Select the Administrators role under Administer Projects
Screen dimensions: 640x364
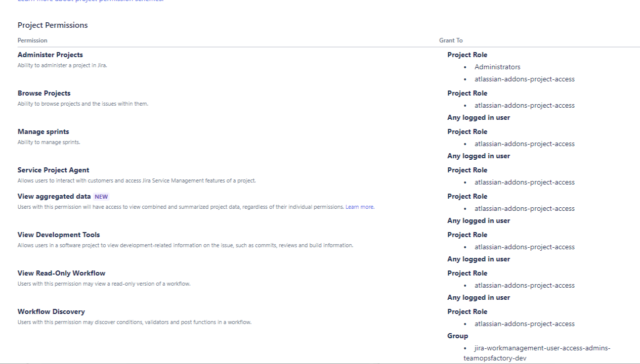pyautogui.click(x=497, y=67)
